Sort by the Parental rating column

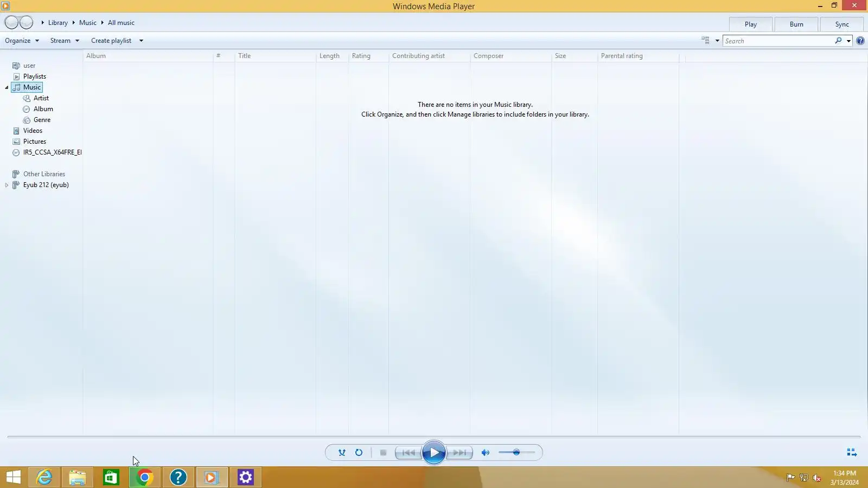coord(639,56)
